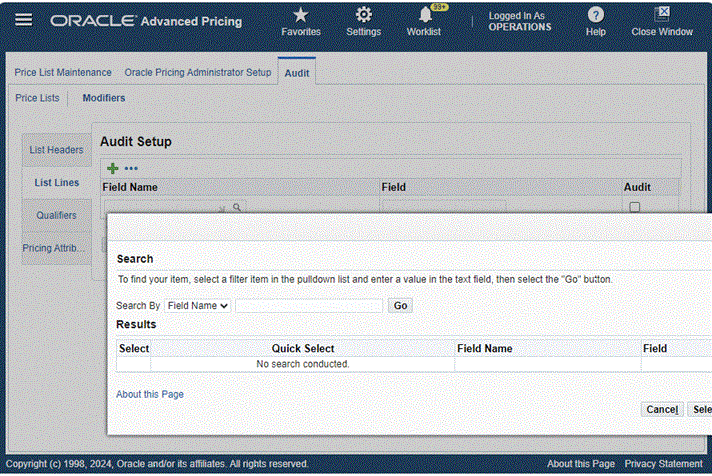
Task: Select Qualifiers side tab
Action: pyautogui.click(x=57, y=215)
